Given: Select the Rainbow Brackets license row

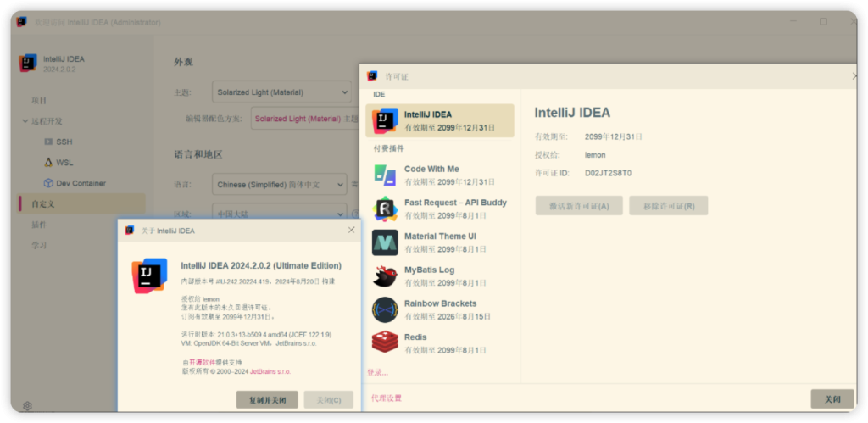Looking at the screenshot, I should click(440, 310).
